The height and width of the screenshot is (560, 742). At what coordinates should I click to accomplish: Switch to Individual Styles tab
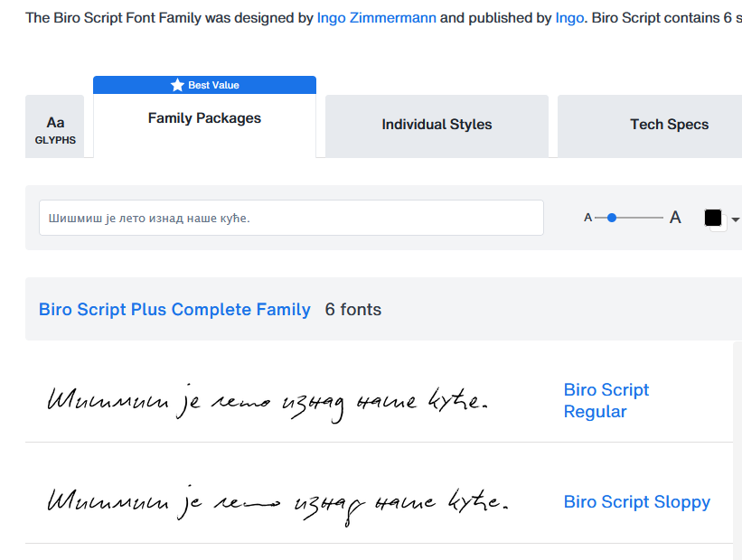(437, 126)
